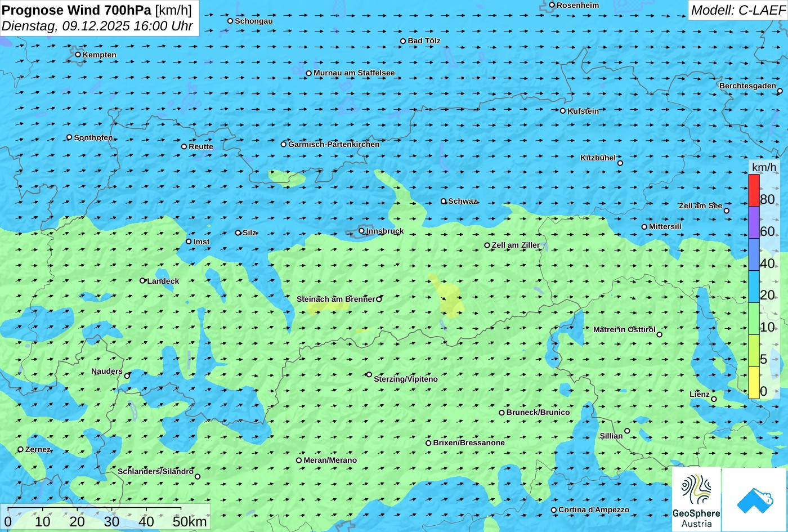Screen dimensions: 788x532
Task: Click the Zernez label
Action: click(38, 449)
